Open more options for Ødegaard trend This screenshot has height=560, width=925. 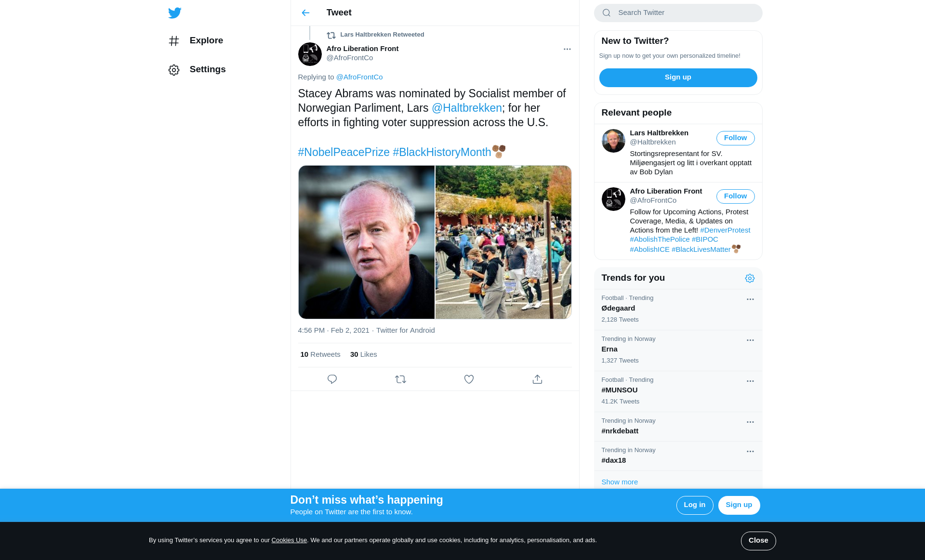750,300
